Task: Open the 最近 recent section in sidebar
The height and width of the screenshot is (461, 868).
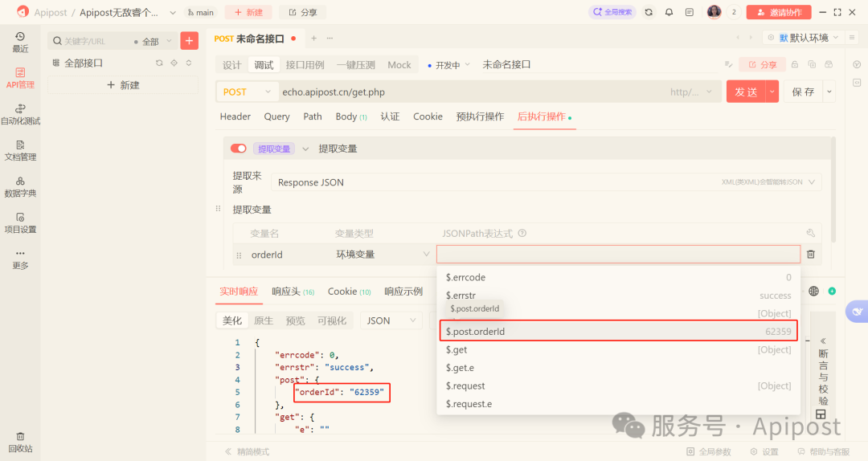Action: (x=20, y=42)
